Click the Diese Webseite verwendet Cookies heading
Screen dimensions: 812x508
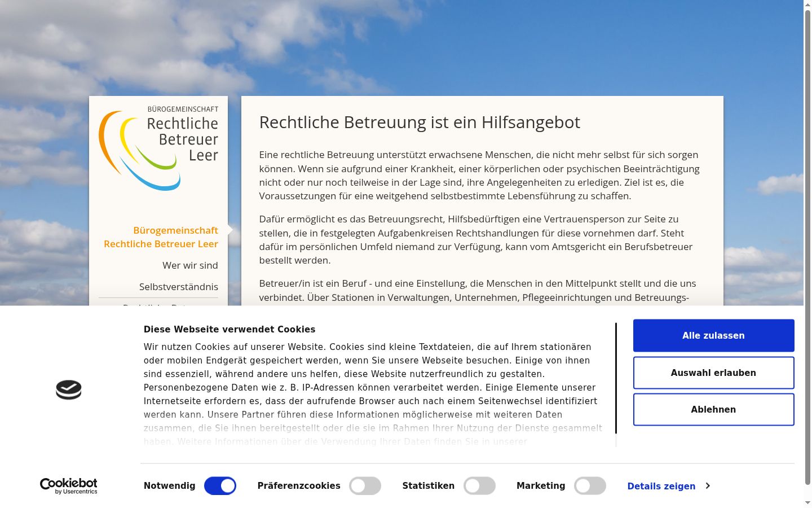click(x=230, y=329)
